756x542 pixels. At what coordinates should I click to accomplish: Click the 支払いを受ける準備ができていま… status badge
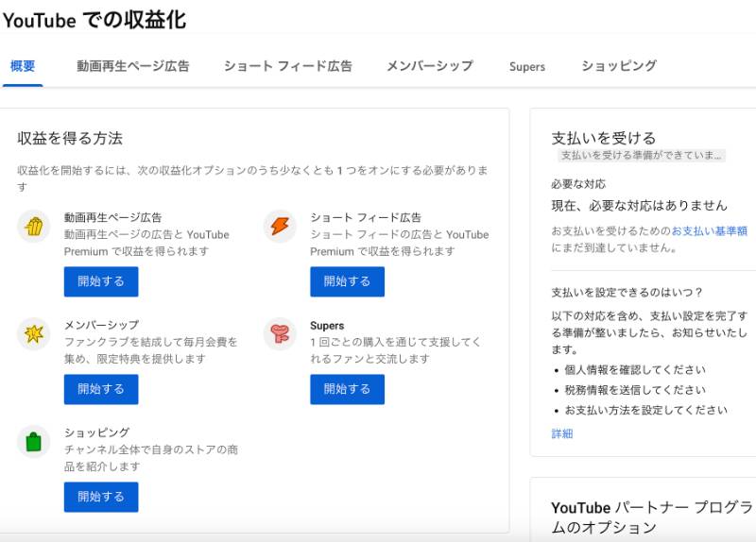642,155
